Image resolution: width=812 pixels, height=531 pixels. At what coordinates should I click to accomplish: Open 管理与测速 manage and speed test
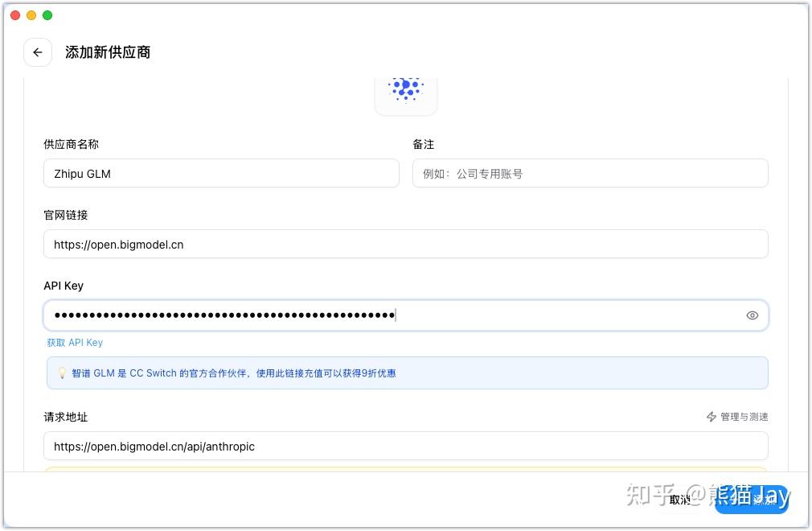(x=738, y=417)
